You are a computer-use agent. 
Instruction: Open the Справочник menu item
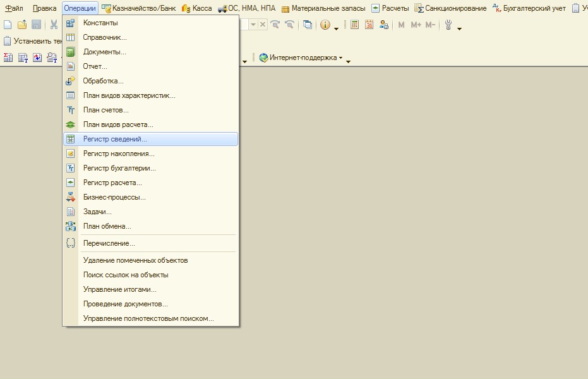pyautogui.click(x=105, y=37)
